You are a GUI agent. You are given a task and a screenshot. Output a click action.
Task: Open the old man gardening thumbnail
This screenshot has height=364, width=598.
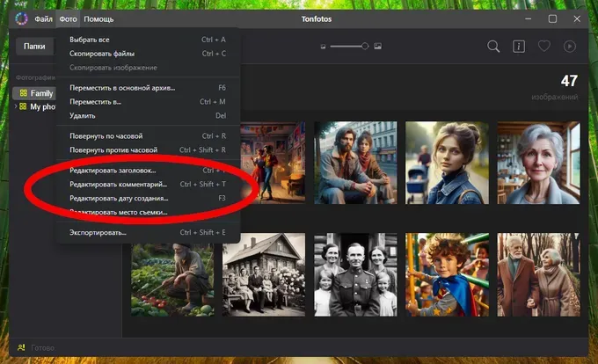(172, 280)
